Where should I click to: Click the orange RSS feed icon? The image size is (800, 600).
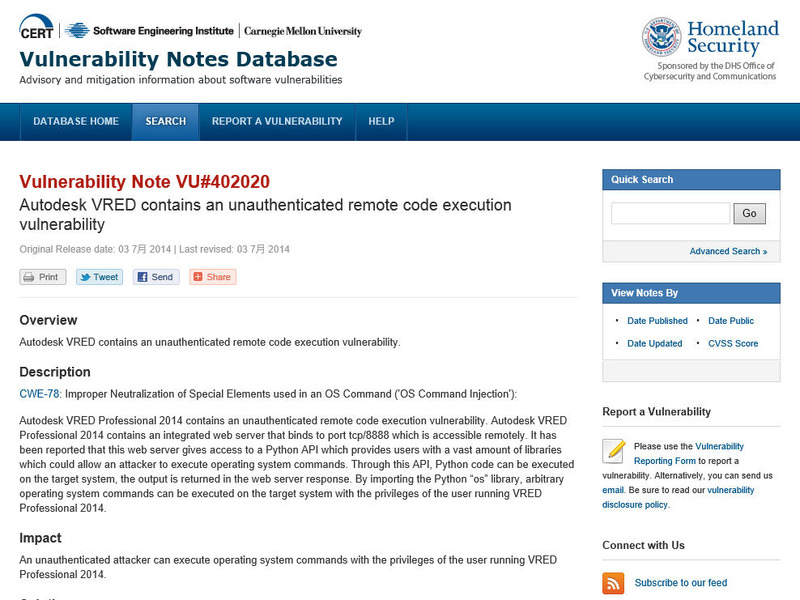point(614,583)
